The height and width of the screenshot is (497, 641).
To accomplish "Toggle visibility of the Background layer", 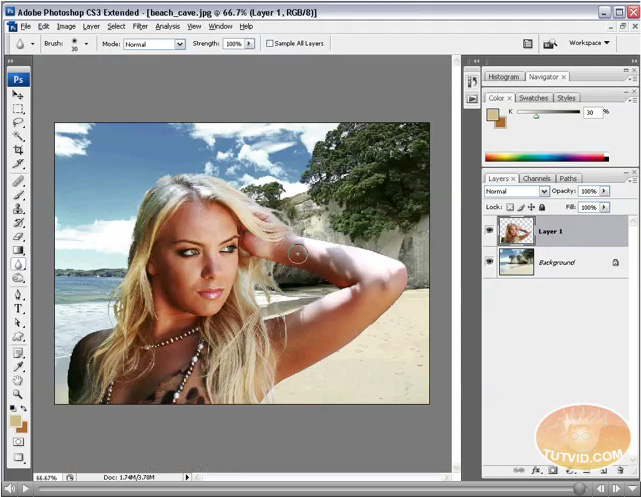I will click(490, 262).
